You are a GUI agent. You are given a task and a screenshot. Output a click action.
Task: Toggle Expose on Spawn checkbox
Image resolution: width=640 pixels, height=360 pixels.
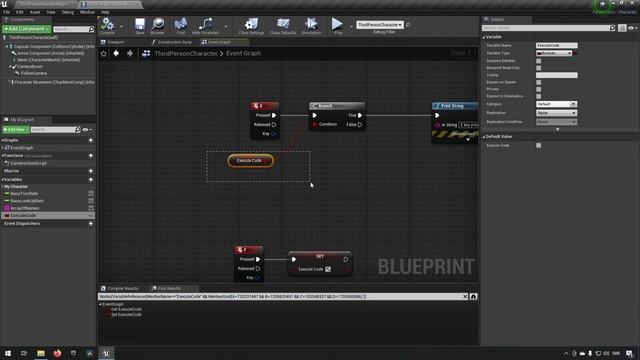click(x=539, y=82)
